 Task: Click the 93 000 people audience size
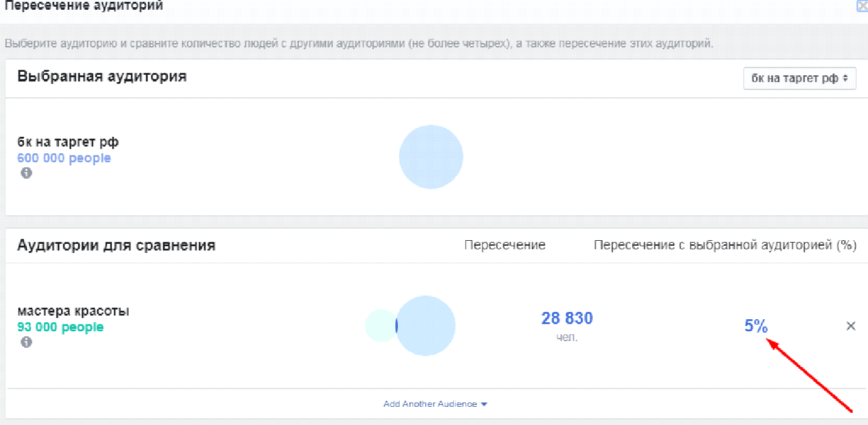pos(60,327)
